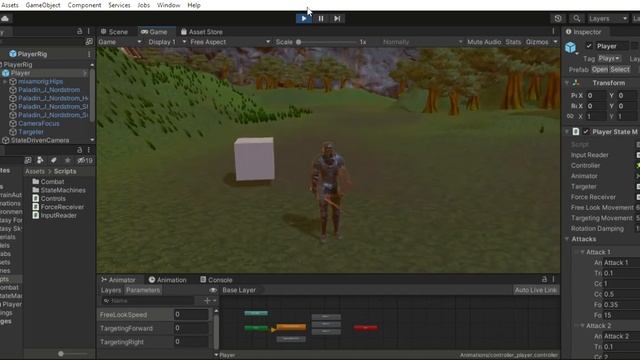Click Assets in the breadcrumb path
The height and width of the screenshot is (360, 640).
click(35, 171)
